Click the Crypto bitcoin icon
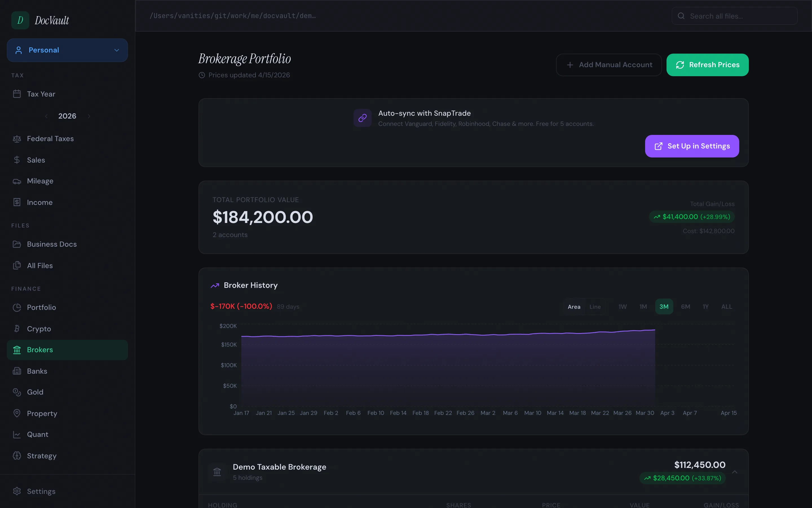 [x=17, y=329]
